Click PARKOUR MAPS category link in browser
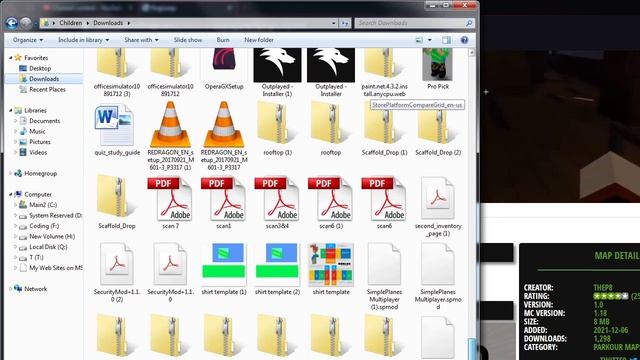This screenshot has height=360, width=640. click(x=616, y=347)
